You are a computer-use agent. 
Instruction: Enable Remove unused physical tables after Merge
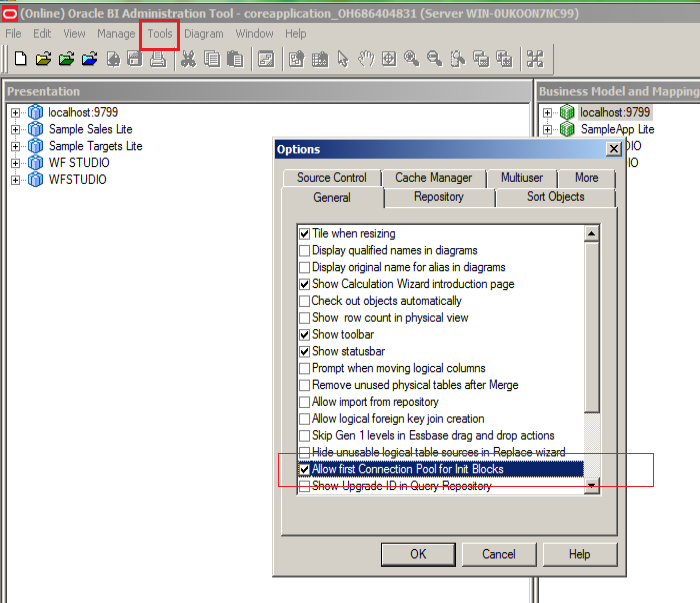(304, 385)
